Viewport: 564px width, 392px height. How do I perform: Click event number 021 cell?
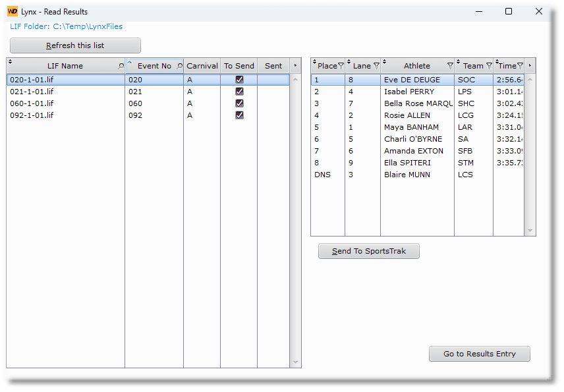click(x=154, y=92)
